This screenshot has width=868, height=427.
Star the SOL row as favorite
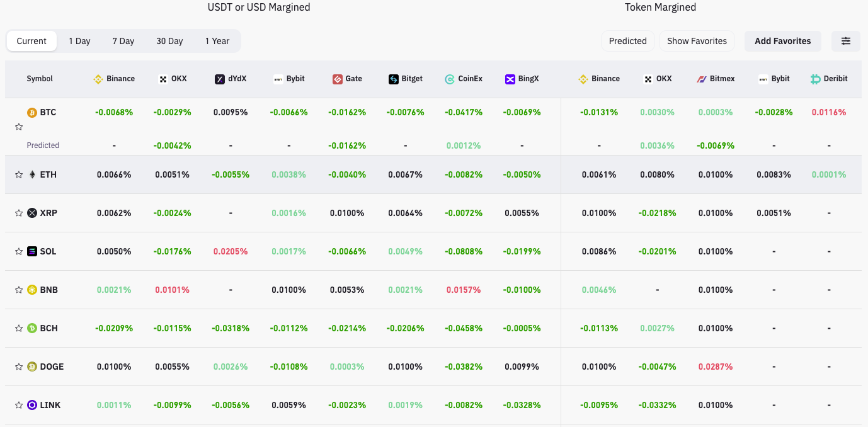18,251
